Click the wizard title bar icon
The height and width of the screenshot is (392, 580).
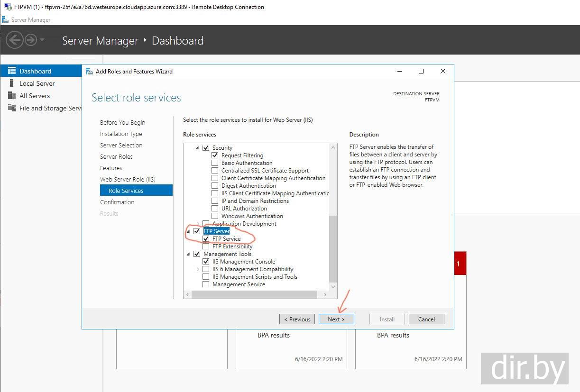pos(90,72)
